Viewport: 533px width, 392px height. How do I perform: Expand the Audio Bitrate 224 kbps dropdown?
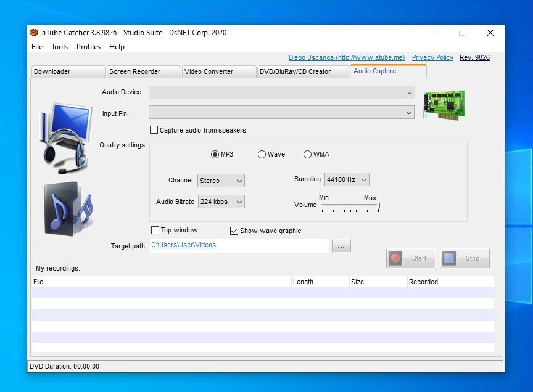(221, 202)
